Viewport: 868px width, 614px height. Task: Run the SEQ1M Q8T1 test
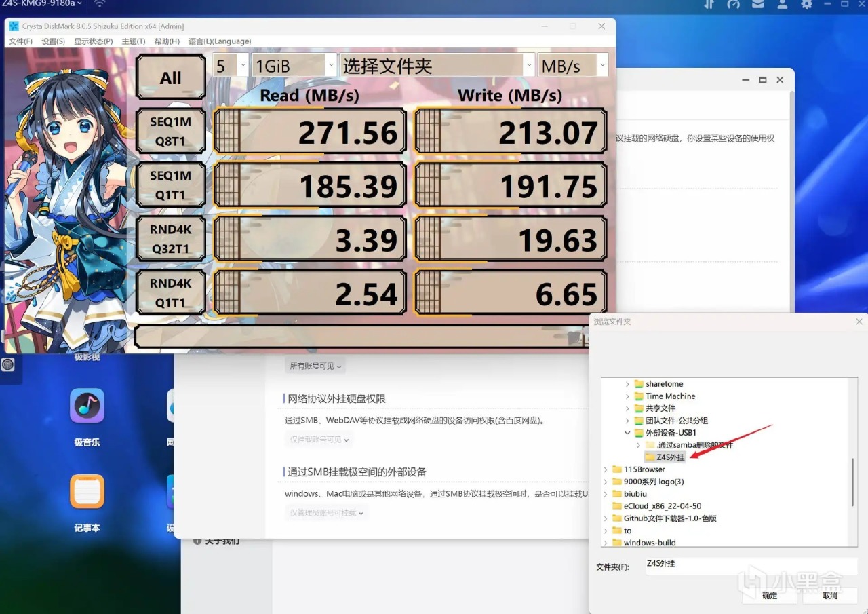click(171, 132)
